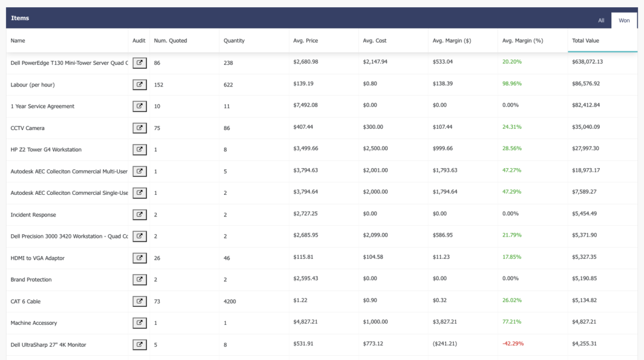
Task: Click the $86,576.92 total value cell
Action: [x=586, y=83]
